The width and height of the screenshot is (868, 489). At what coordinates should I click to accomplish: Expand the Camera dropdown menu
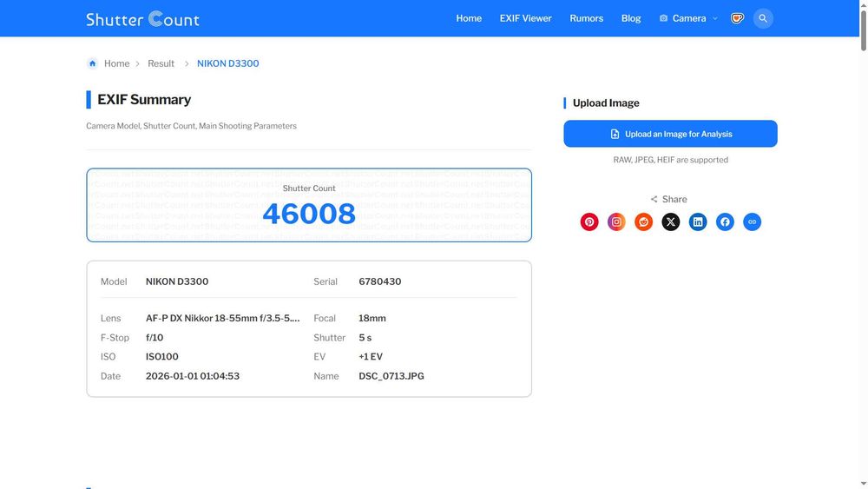click(x=688, y=18)
